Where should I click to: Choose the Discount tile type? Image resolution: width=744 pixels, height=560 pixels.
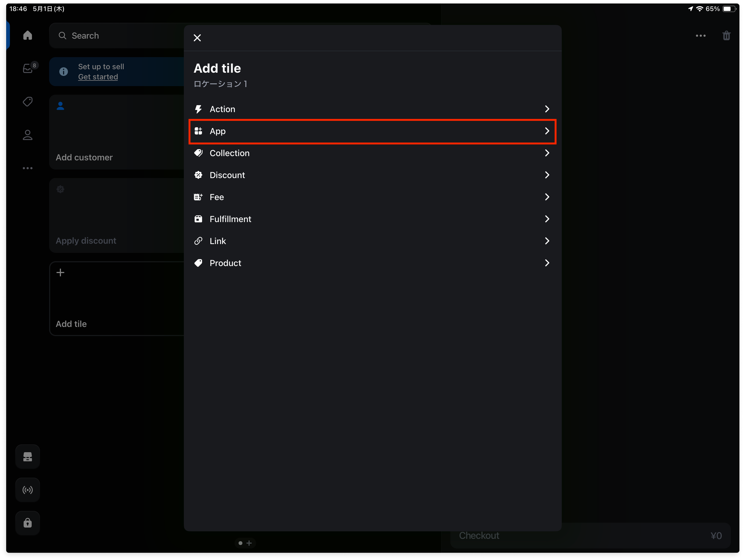coord(372,175)
